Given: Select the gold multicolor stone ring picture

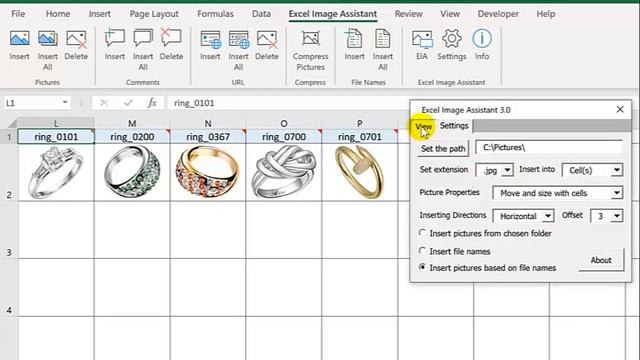Looking at the screenshot, I should (207, 172).
